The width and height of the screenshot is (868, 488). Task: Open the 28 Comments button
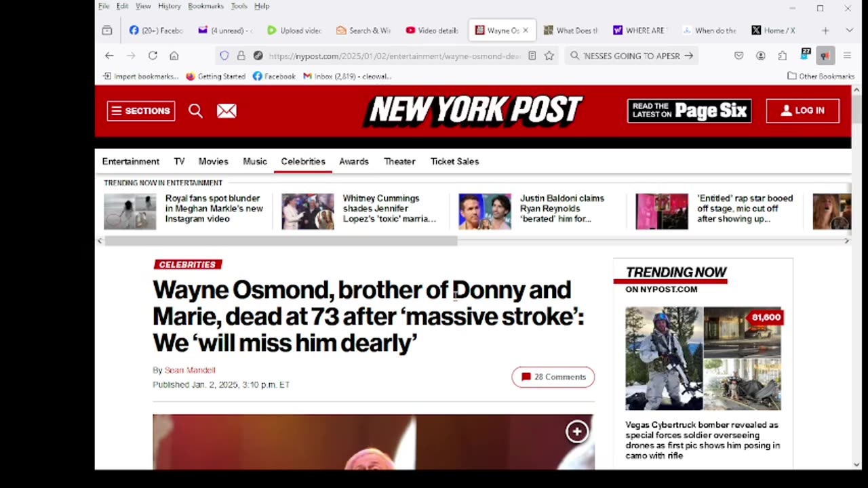point(553,377)
